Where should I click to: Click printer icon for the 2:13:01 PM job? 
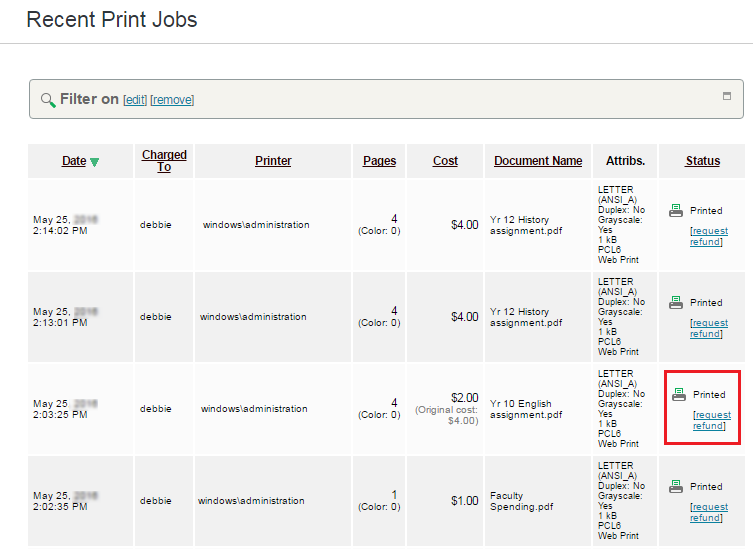(676, 302)
